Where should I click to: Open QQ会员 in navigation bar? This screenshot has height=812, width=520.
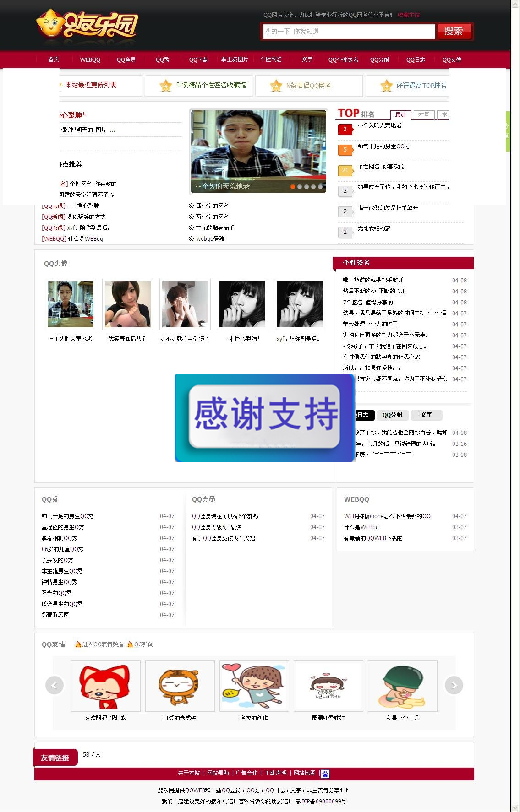tap(126, 60)
